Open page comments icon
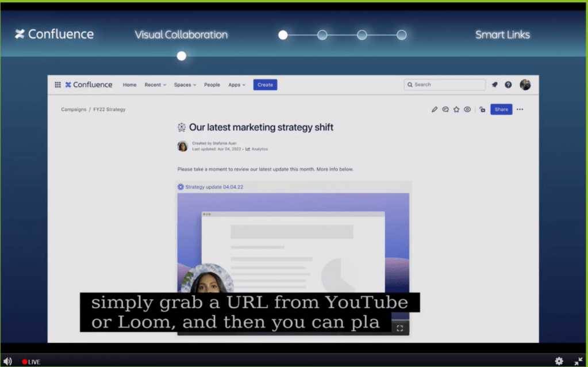 [x=445, y=109]
